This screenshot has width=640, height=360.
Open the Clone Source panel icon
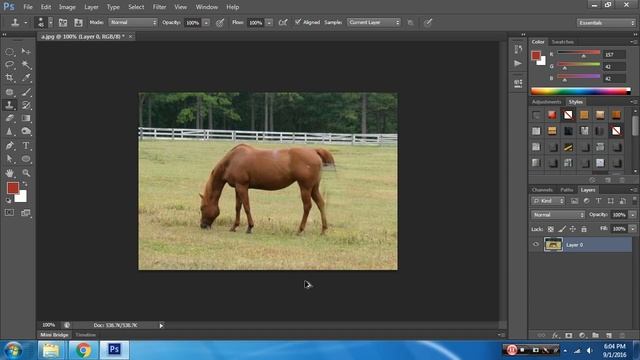pos(78,22)
